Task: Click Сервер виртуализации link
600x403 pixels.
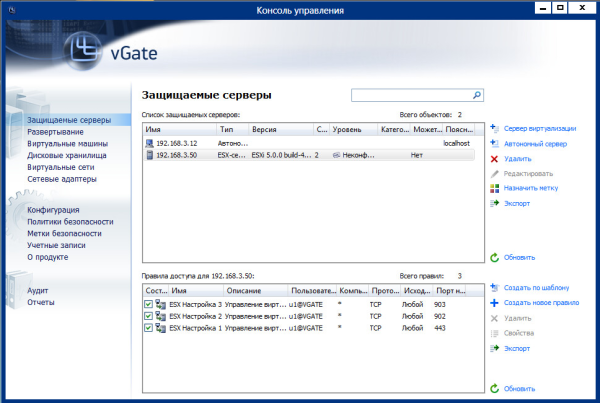Action: pos(540,129)
